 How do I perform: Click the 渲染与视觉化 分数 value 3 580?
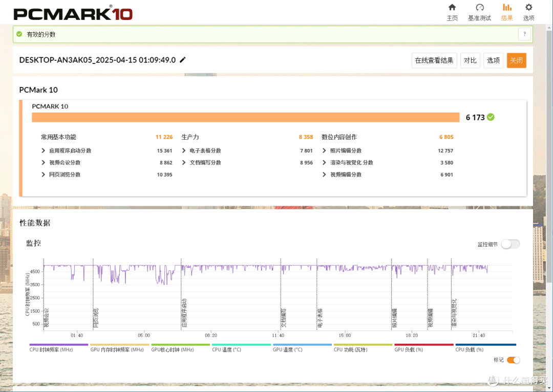point(447,163)
